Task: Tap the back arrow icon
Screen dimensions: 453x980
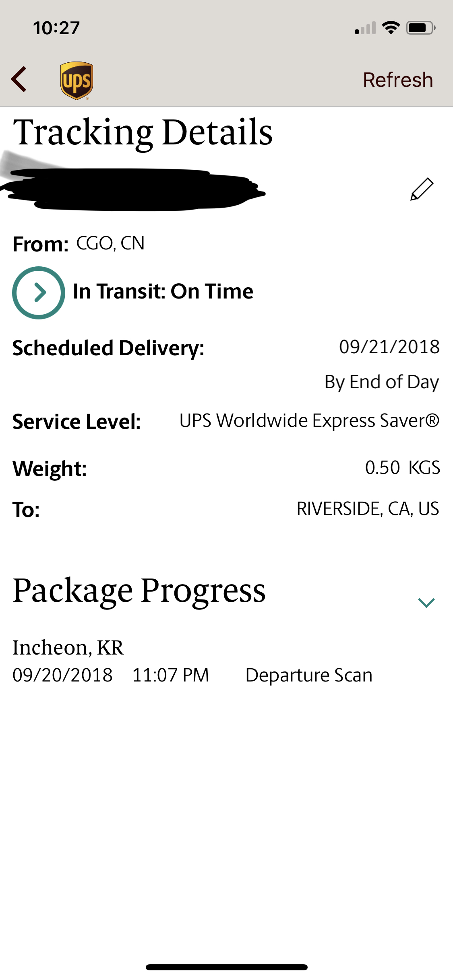Action: [19, 79]
